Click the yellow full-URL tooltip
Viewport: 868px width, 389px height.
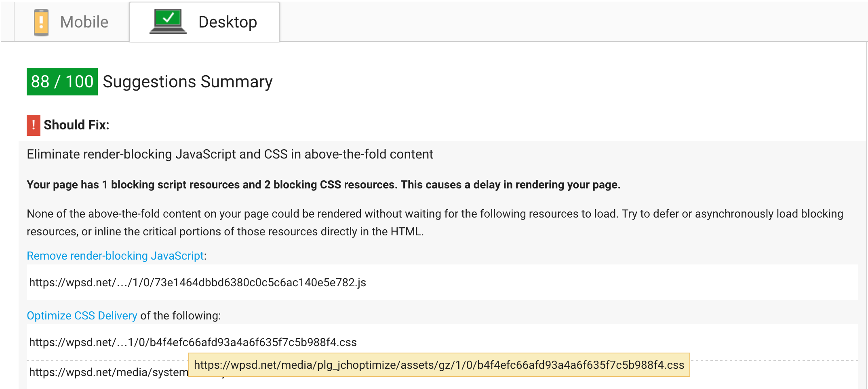point(439,365)
